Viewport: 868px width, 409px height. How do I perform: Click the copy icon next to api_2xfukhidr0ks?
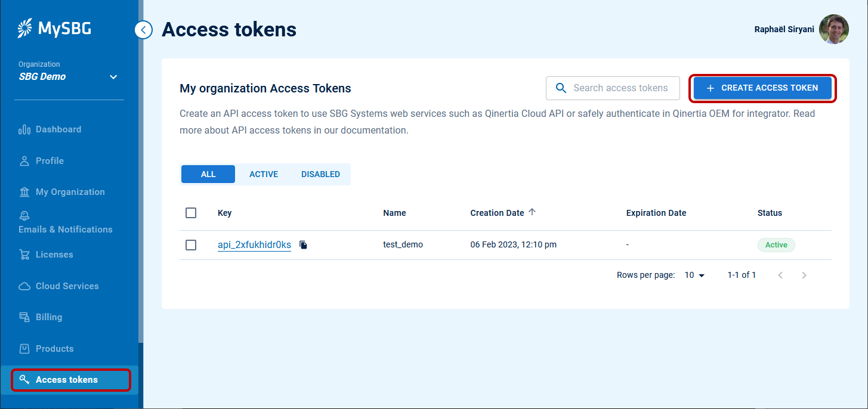pos(303,245)
